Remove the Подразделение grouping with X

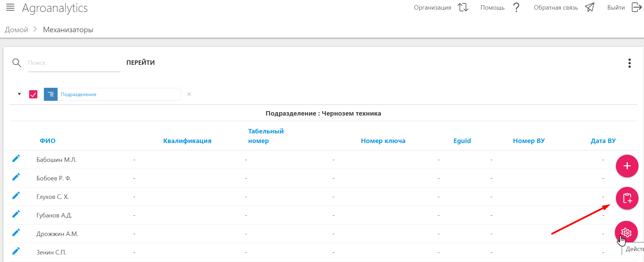[x=189, y=94]
